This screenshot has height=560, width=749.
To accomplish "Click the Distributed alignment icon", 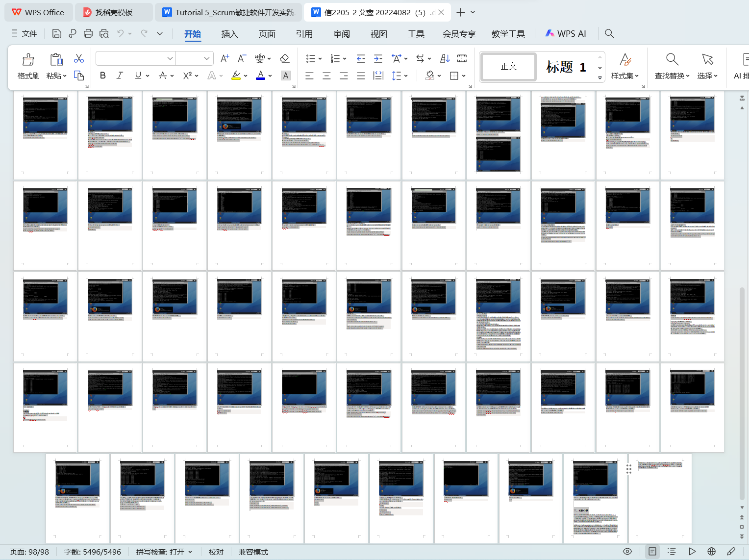I will click(x=378, y=76).
